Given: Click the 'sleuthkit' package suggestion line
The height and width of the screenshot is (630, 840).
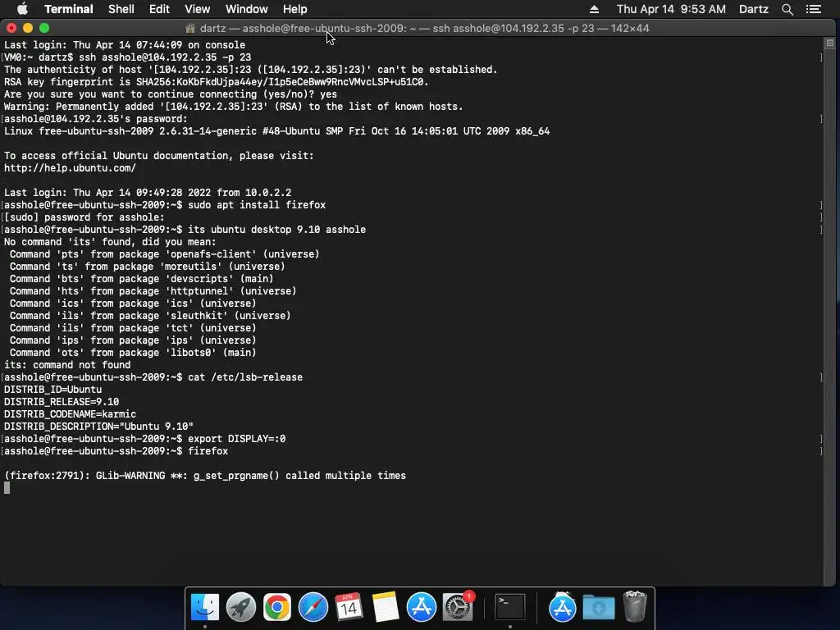Looking at the screenshot, I should coord(150,316).
